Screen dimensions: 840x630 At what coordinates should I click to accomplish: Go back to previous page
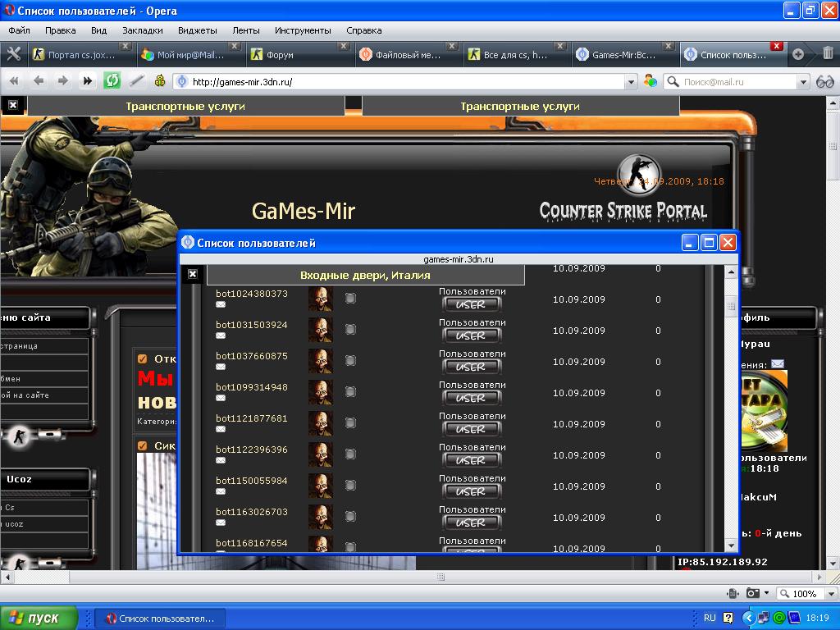click(39, 81)
